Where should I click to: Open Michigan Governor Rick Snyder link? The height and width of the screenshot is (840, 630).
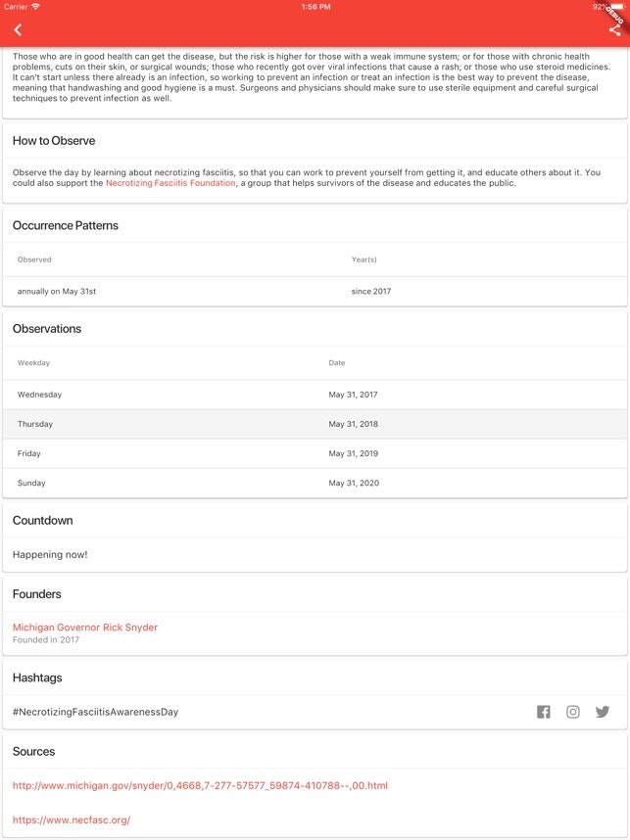point(85,628)
